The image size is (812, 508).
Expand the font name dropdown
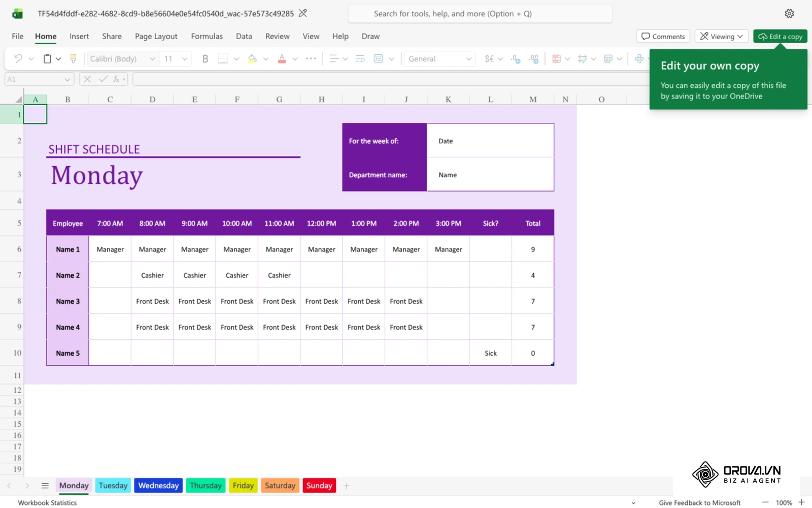coord(152,59)
